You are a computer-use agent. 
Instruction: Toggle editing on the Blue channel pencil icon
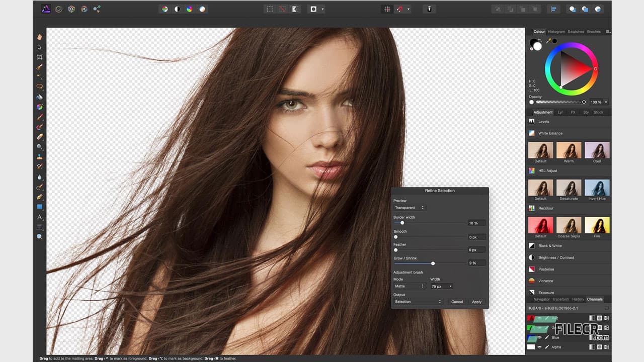pyautogui.click(x=547, y=337)
